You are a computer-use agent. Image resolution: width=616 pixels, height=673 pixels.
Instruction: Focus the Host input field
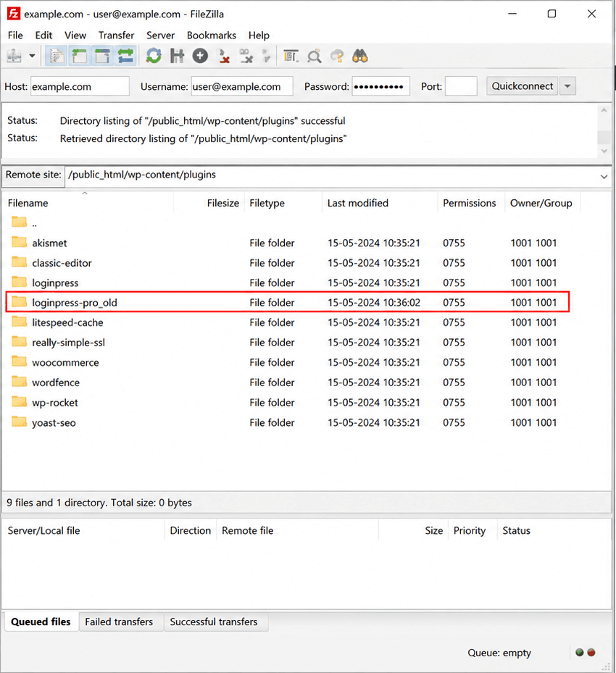pos(80,86)
